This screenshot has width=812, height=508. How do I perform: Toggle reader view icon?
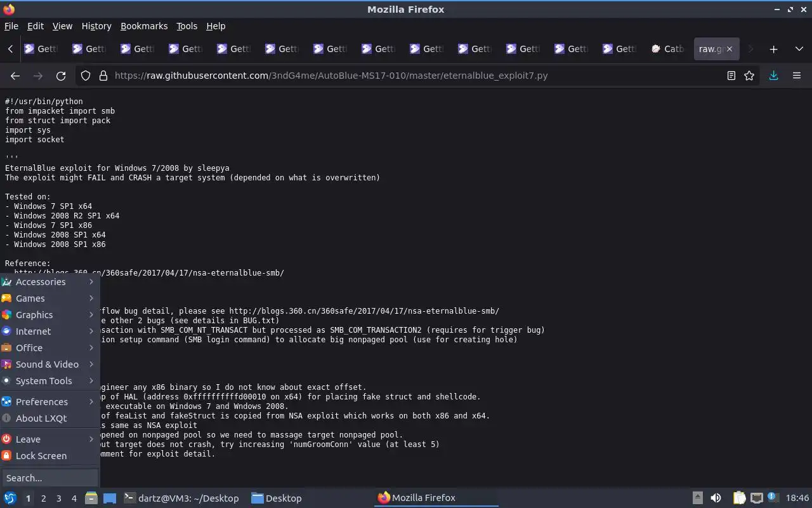point(731,76)
